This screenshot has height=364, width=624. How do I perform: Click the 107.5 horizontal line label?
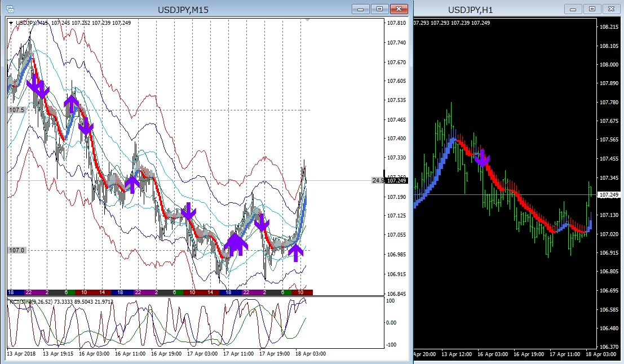[x=17, y=110]
